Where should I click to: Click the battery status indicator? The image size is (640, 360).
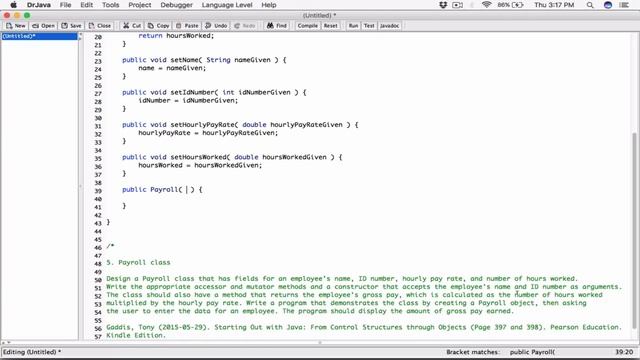(x=510, y=5)
